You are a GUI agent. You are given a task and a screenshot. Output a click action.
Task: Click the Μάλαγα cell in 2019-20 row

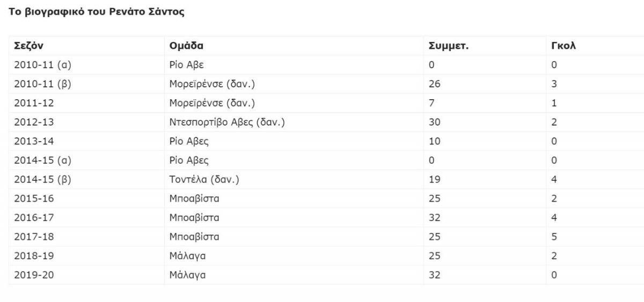point(294,275)
